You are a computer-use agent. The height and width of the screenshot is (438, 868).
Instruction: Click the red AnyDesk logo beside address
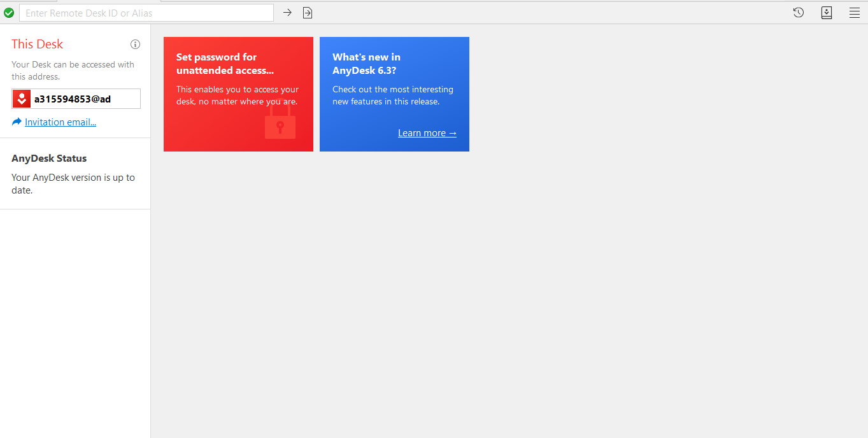[x=22, y=99]
